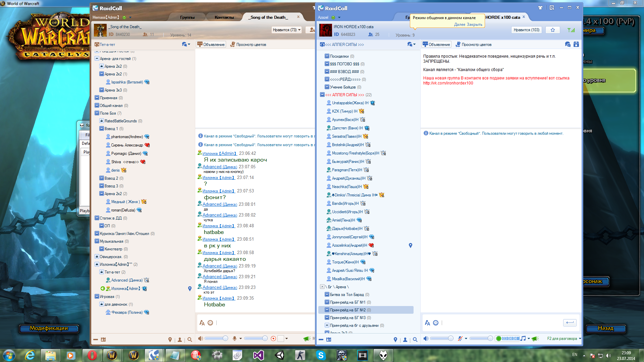Screen dimensions: 644x362
Task: Mute speaker in right RaidCall window
Action: (426, 339)
